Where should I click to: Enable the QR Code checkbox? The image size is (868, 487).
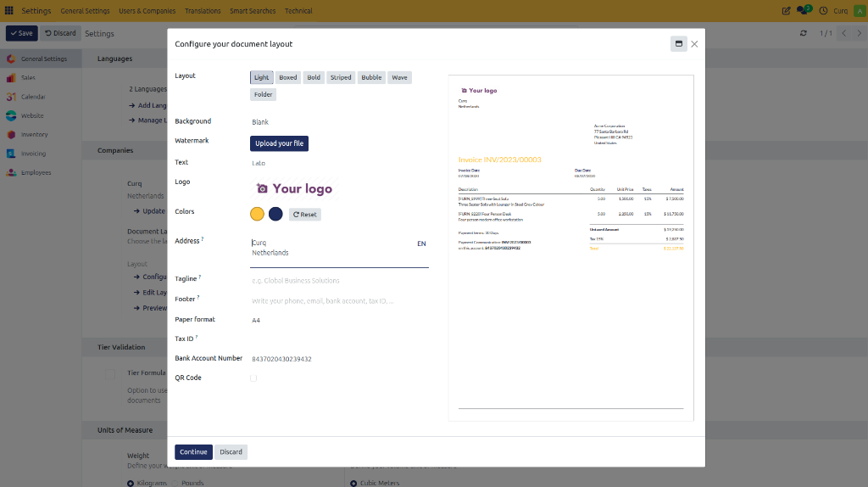[x=253, y=378]
